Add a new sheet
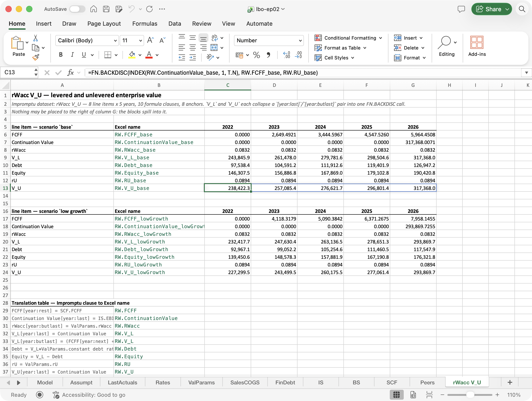This screenshot has height=401, width=532. 510,382
